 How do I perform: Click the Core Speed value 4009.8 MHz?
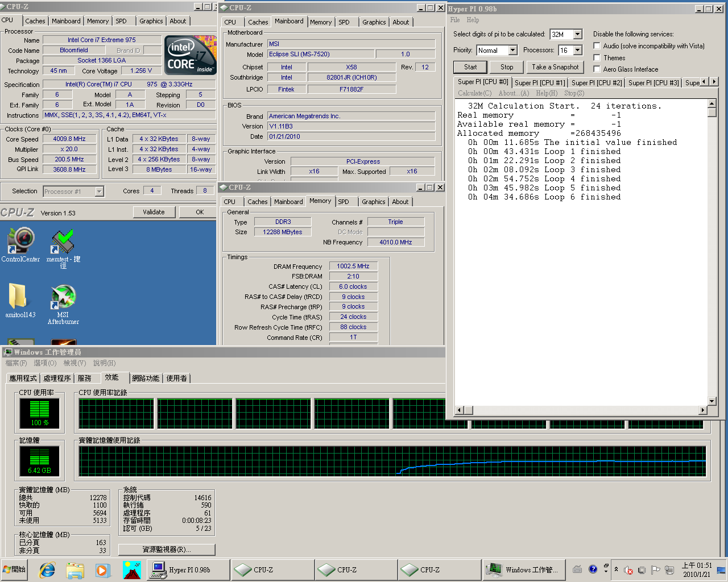[x=69, y=139]
